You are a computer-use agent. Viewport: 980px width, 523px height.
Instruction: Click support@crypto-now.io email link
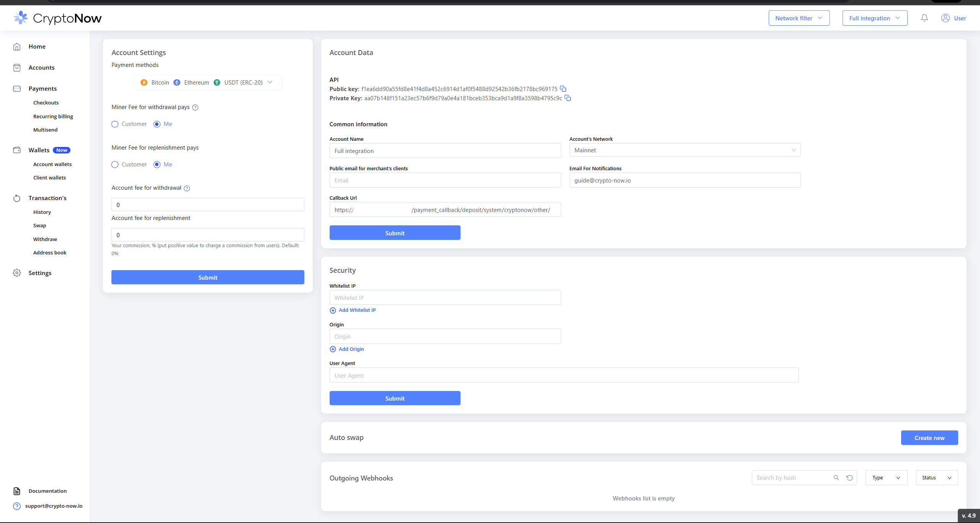point(54,506)
